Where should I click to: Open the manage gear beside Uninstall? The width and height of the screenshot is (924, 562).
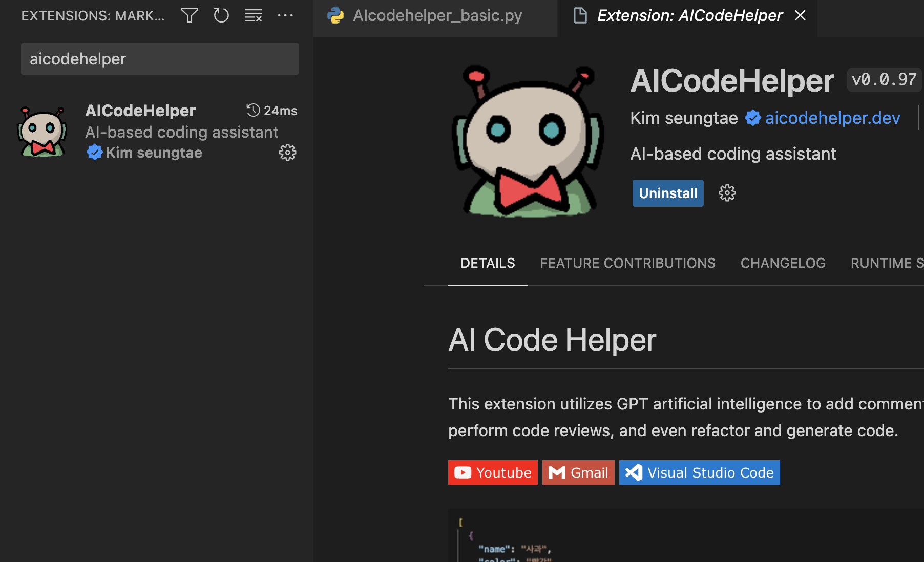(727, 193)
